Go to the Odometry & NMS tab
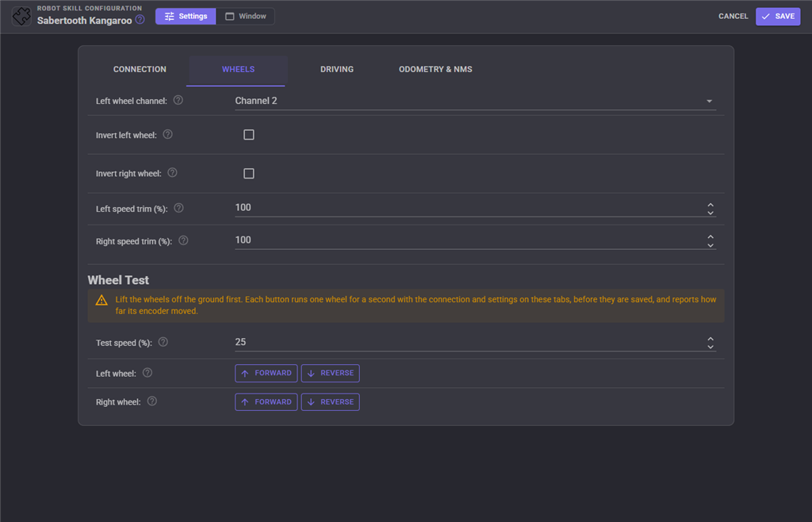Image resolution: width=812 pixels, height=522 pixels. tap(435, 69)
